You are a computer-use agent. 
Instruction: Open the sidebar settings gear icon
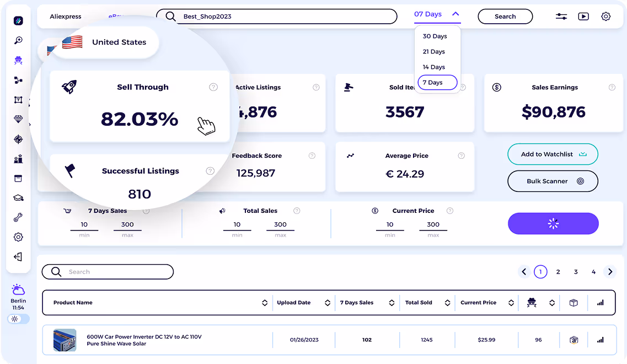coord(18,237)
